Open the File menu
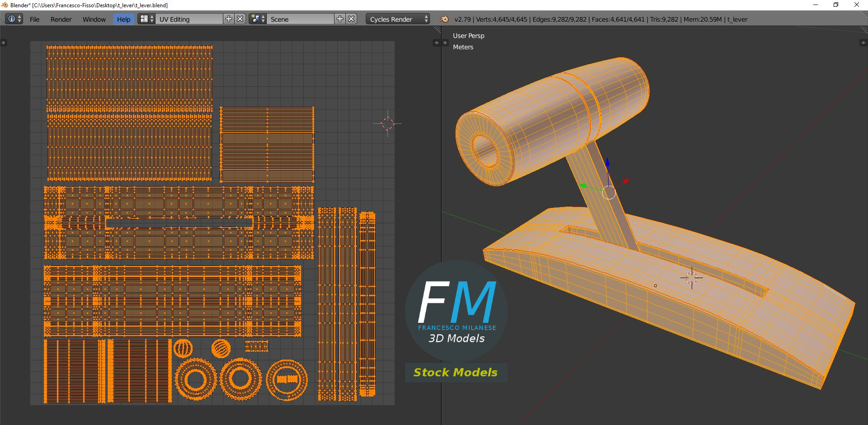This screenshot has height=425, width=868. coord(34,19)
